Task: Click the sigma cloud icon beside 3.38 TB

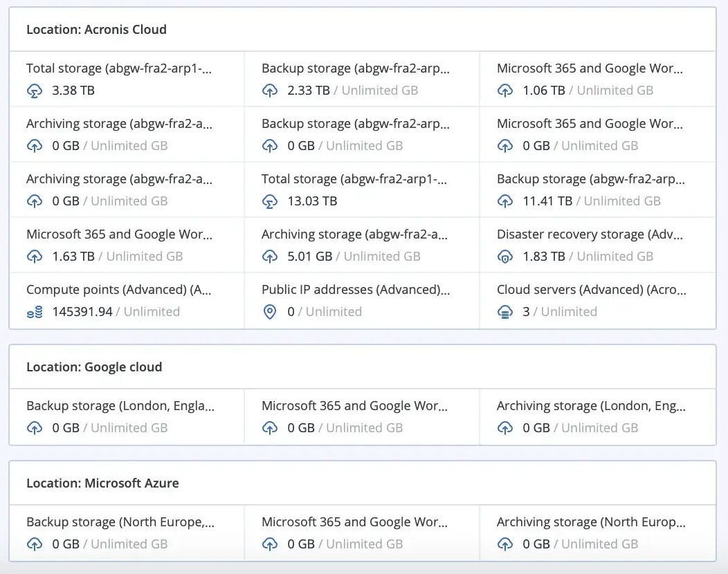Action: pos(35,91)
